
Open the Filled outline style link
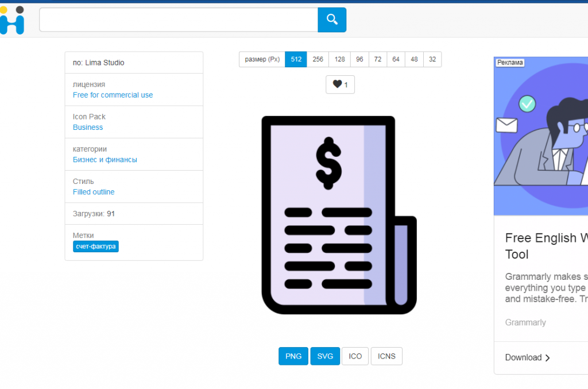click(x=94, y=192)
